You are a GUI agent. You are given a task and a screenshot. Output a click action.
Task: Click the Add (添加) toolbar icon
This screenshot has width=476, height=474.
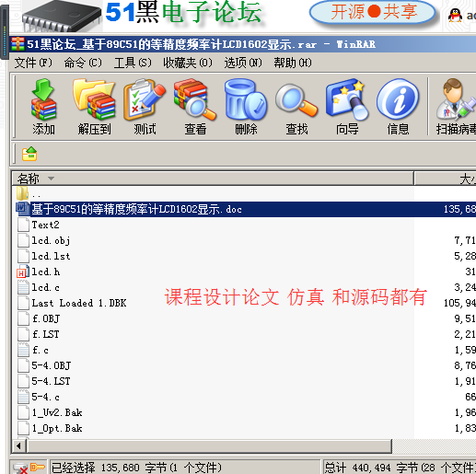coord(43,107)
